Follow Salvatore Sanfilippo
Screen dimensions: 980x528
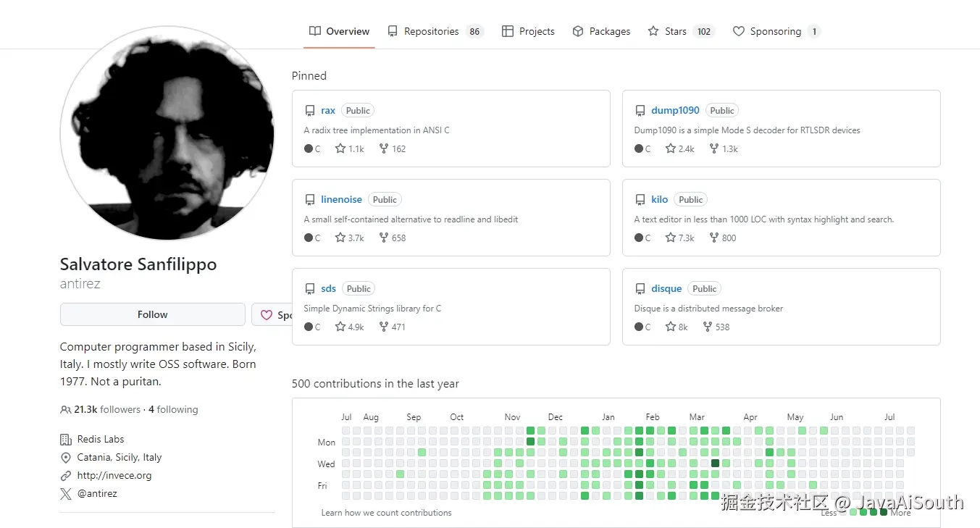[153, 314]
